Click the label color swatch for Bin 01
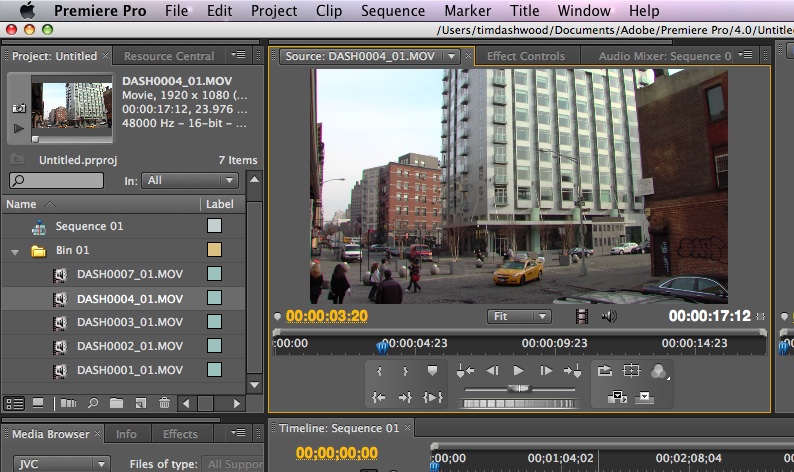 (214, 250)
